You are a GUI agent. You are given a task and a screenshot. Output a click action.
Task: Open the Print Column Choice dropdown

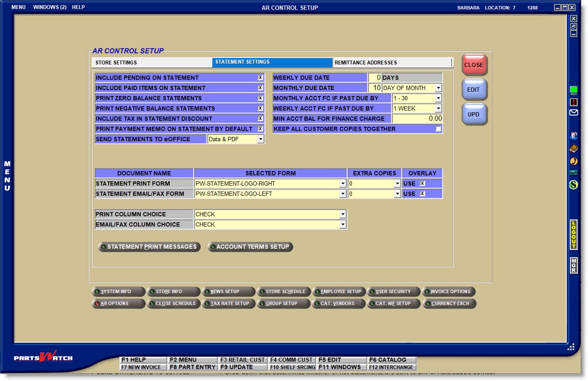[x=342, y=214]
